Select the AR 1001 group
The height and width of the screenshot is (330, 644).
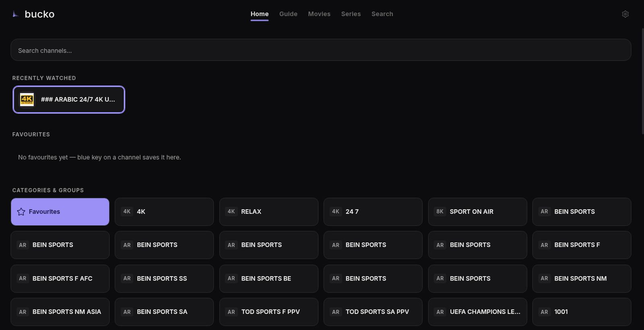click(x=582, y=312)
